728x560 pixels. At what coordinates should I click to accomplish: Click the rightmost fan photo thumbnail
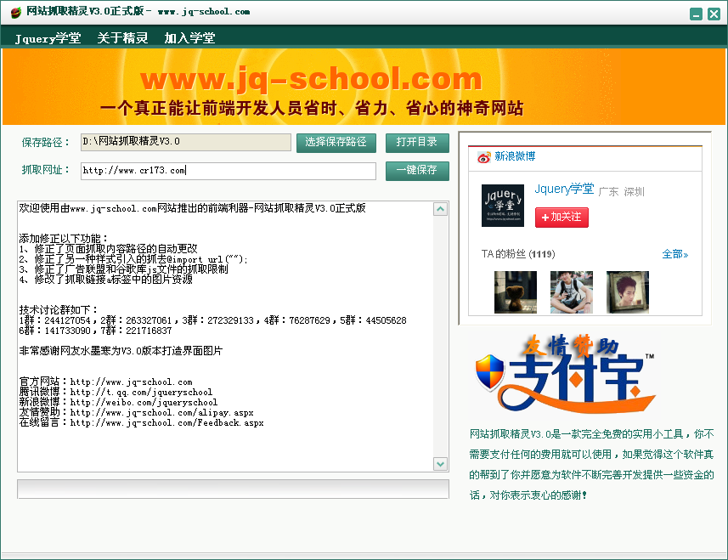click(627, 292)
